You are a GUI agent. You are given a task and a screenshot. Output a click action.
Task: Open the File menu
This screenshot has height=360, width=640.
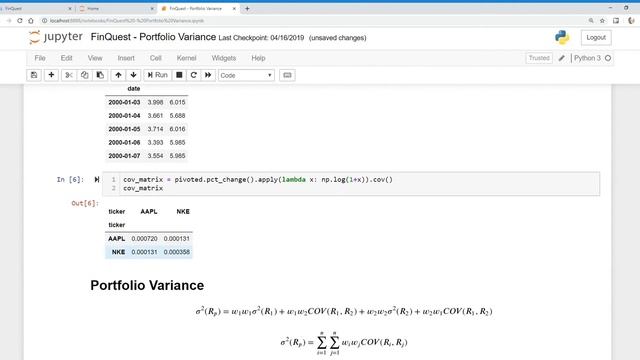coord(40,58)
